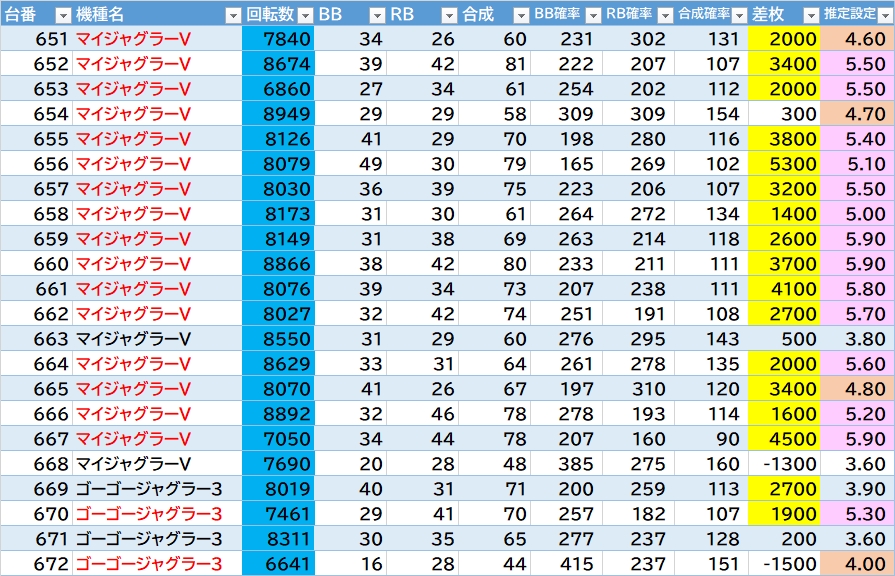Viewport: 895px width, 576px height.
Task: Click rotation count cell 8866
Action: (278, 264)
